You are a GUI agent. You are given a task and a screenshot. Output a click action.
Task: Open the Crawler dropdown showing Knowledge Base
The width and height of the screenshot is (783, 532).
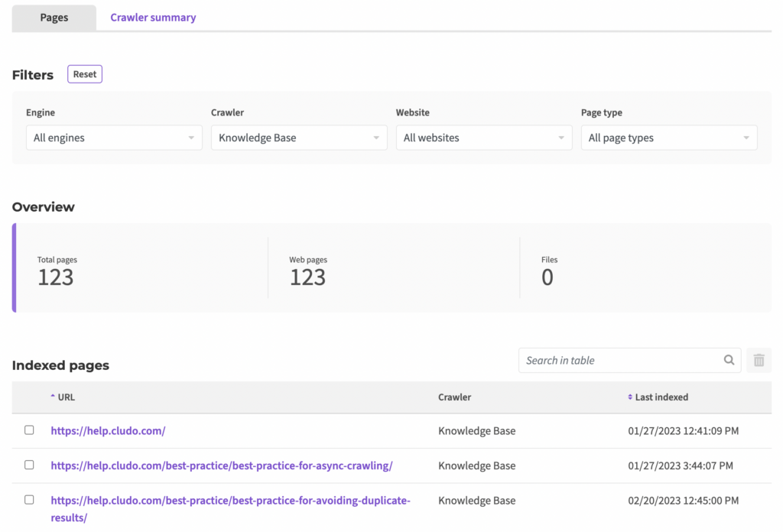(299, 138)
